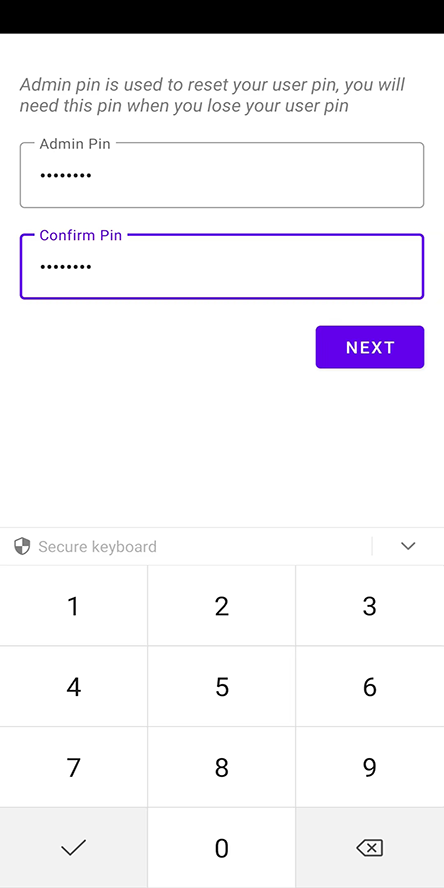Click the Secure keyboard label text
The width and height of the screenshot is (444, 888).
[97, 547]
